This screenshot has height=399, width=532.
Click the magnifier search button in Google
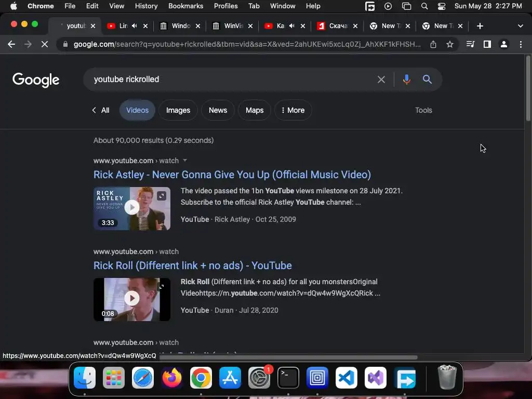pos(427,79)
